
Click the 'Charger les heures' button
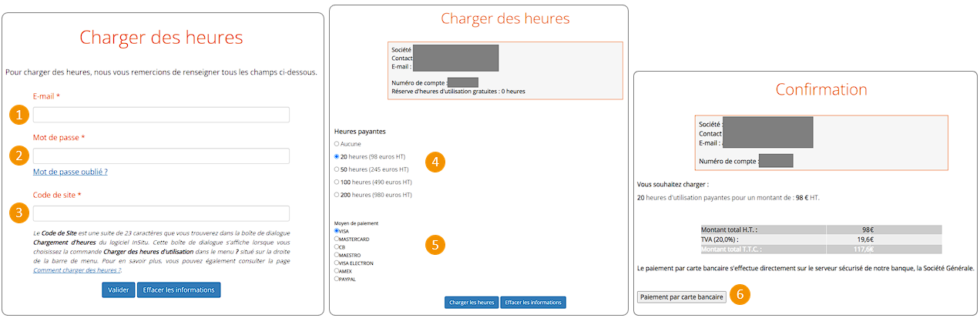(x=471, y=303)
